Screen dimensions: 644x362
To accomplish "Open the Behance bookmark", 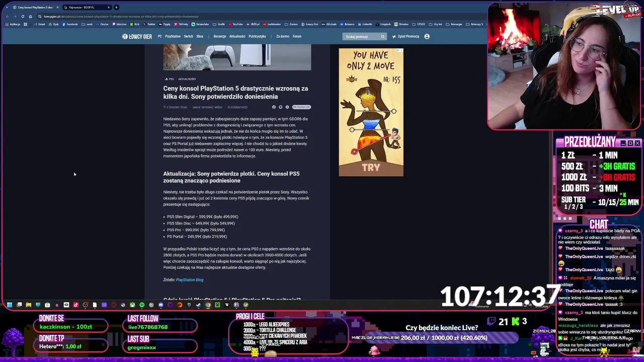I will tap(347, 24).
